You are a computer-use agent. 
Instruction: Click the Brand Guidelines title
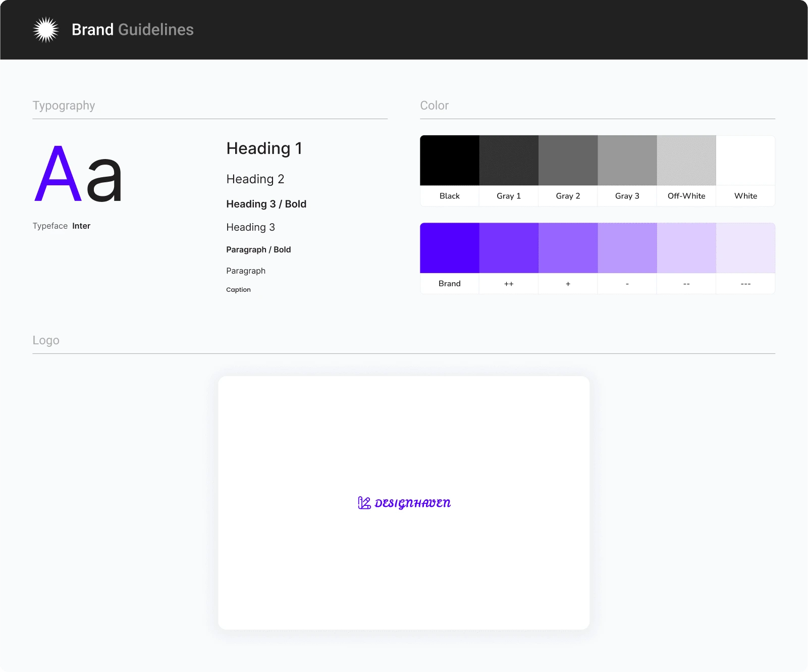[x=133, y=30]
